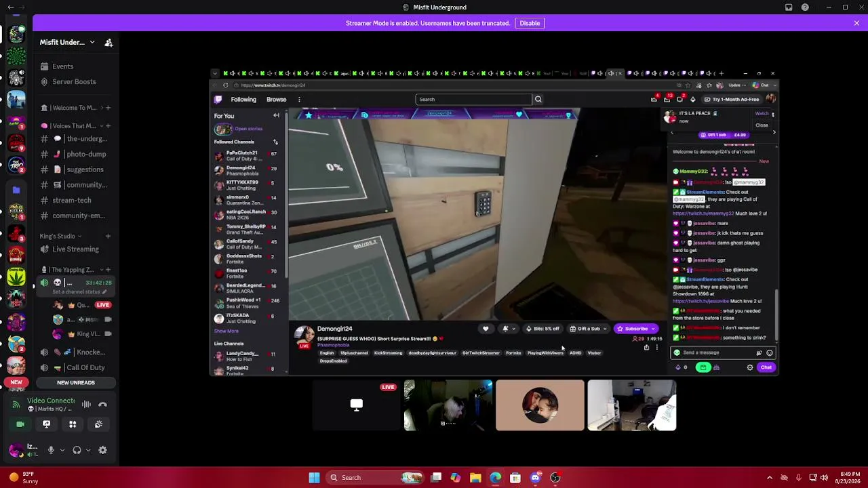Screen dimensions: 868x488
Task: Disable Streamer Mode in the purple banner
Action: 530,23
